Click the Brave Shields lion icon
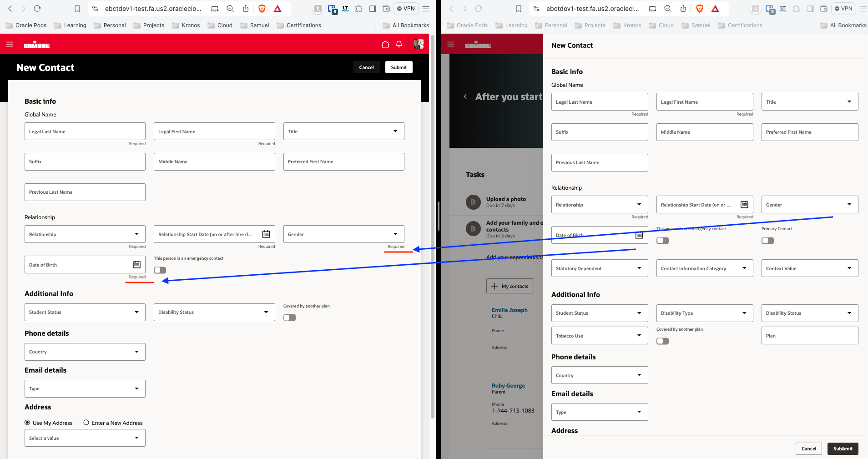The width and height of the screenshot is (868, 459). 262,8
